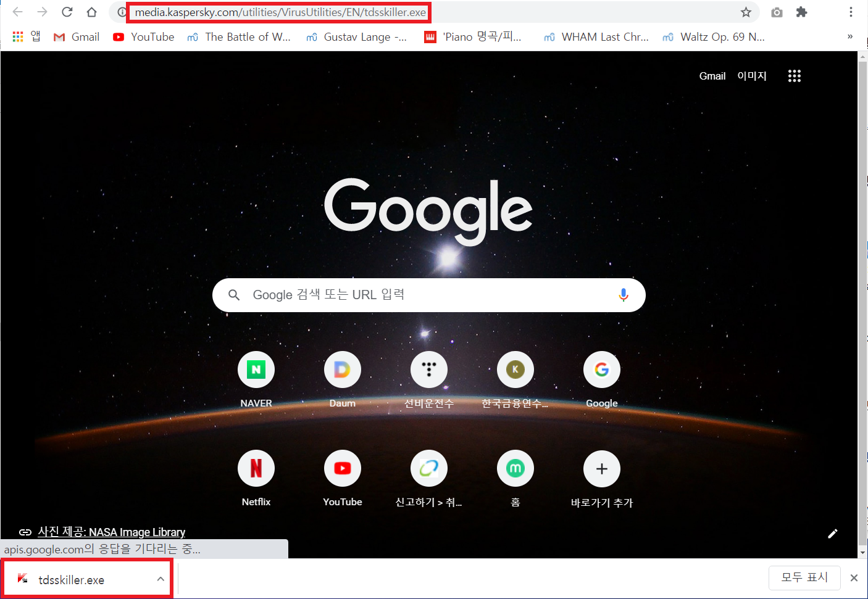Open the Chrome three-dot menu
The width and height of the screenshot is (868, 599).
[851, 12]
